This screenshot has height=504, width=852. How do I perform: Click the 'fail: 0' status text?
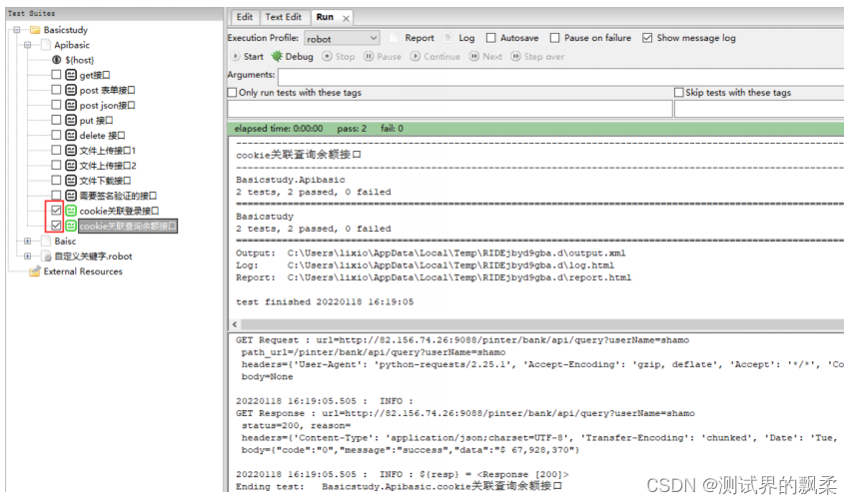point(392,129)
